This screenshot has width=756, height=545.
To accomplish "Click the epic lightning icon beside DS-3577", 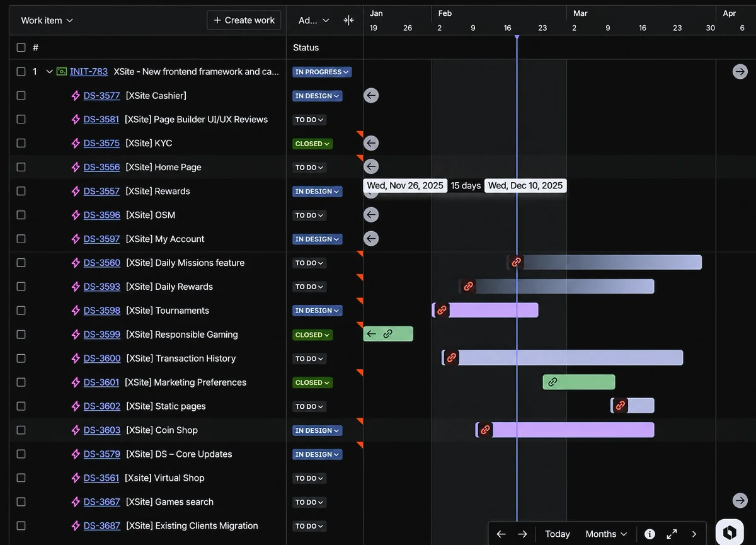I will [76, 96].
